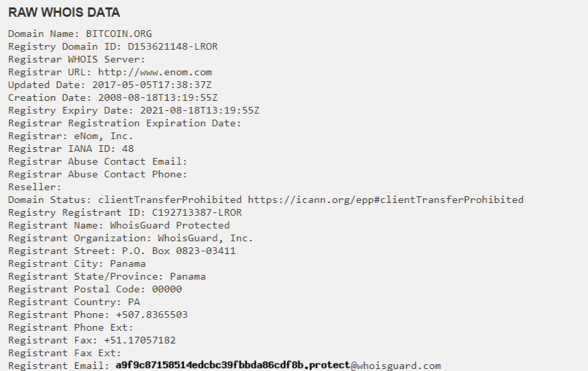Click Registrant Organization WhoisGuard, Inc.
588x371 pixels.
click(205, 238)
